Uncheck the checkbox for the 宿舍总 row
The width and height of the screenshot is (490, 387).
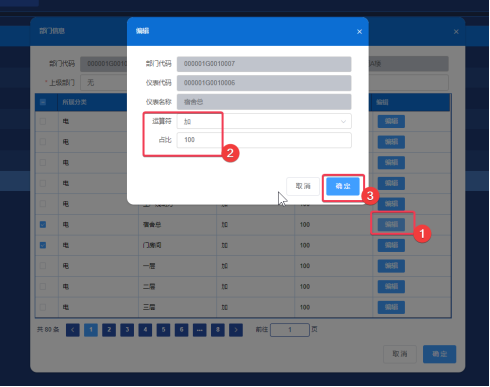[x=43, y=225]
